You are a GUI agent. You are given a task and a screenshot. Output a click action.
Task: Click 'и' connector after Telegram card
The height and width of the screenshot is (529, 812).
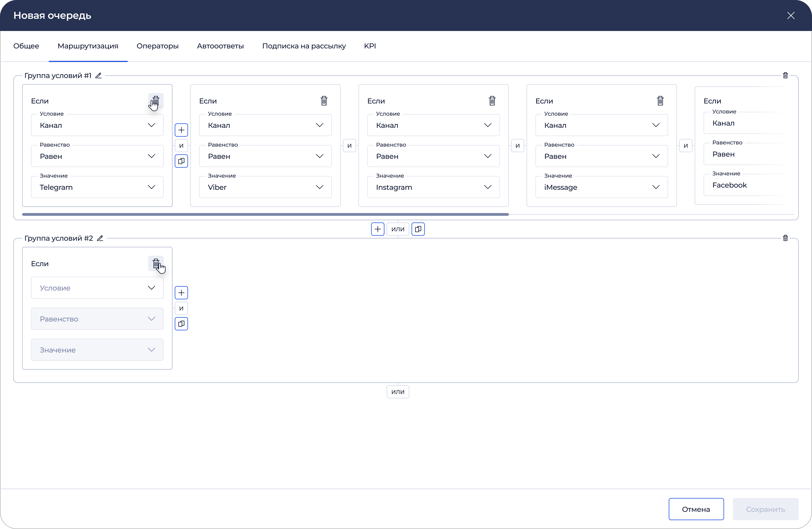tap(181, 145)
